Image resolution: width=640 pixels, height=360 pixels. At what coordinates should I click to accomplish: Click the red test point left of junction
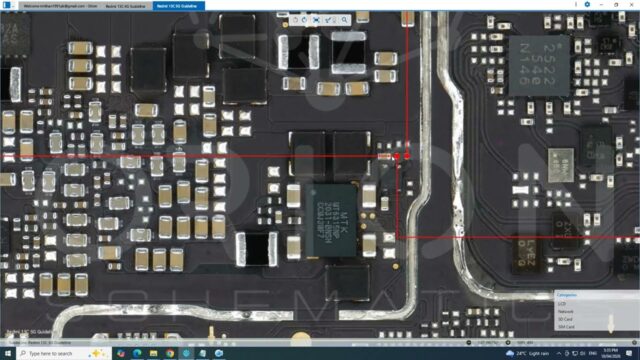coord(397,156)
